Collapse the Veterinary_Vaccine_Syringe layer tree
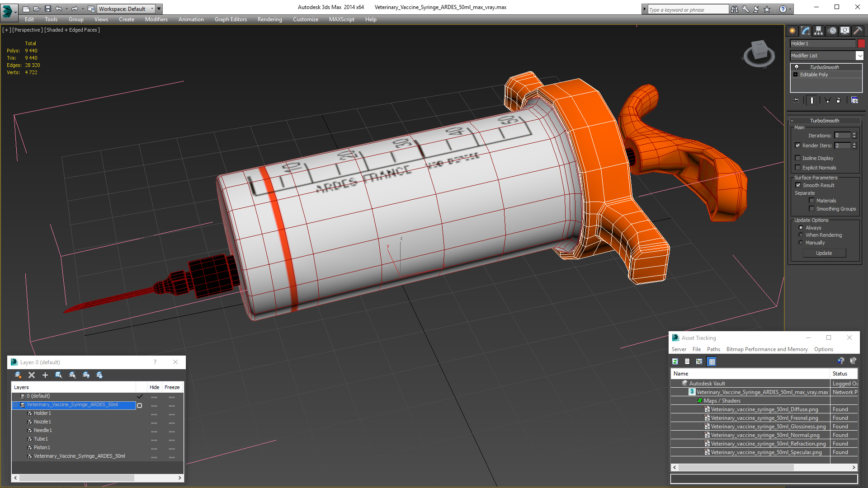Viewport: 868px width, 488px height. [15, 405]
